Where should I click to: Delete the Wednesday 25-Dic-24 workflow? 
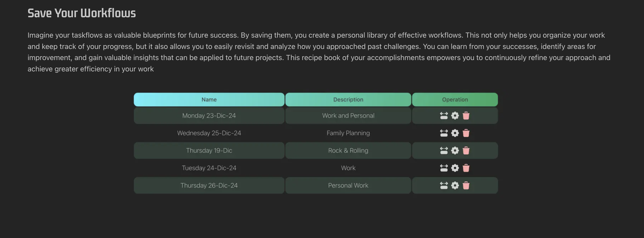(466, 133)
